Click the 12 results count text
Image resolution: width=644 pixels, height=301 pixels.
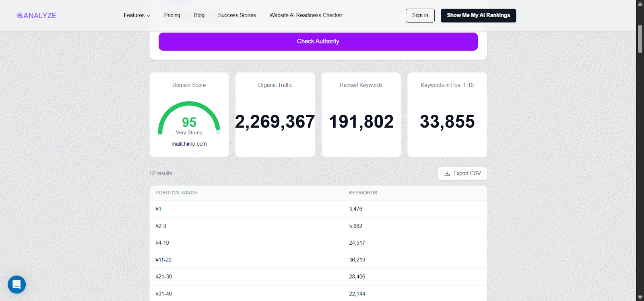(x=161, y=173)
